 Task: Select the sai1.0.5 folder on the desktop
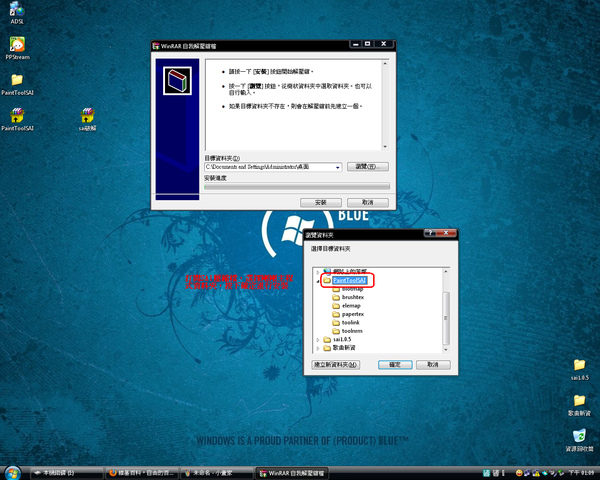pyautogui.click(x=580, y=369)
